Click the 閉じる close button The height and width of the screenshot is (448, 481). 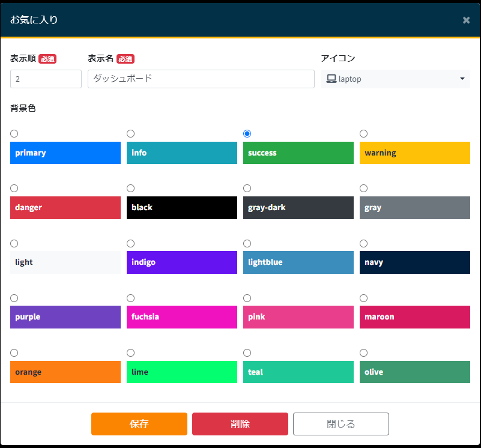(x=341, y=424)
